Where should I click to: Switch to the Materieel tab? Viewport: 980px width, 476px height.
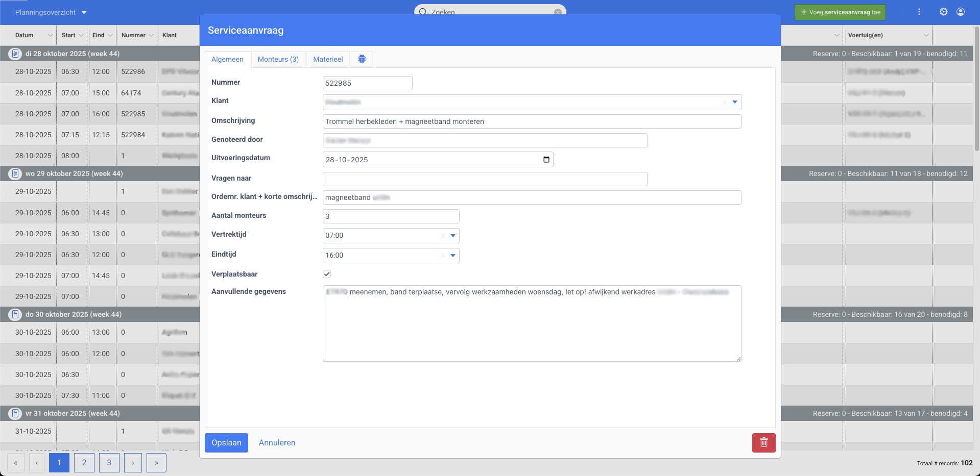(328, 59)
